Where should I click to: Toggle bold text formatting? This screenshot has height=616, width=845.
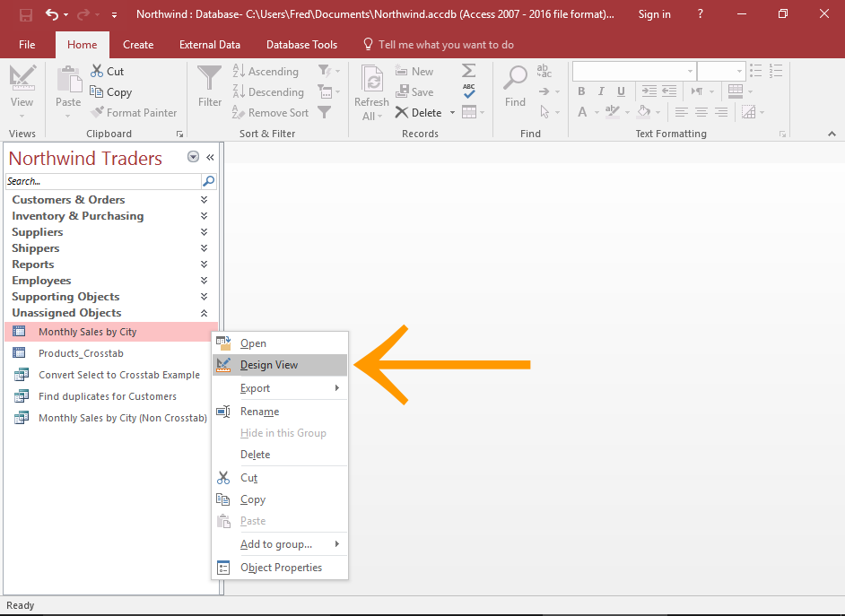pyautogui.click(x=581, y=91)
